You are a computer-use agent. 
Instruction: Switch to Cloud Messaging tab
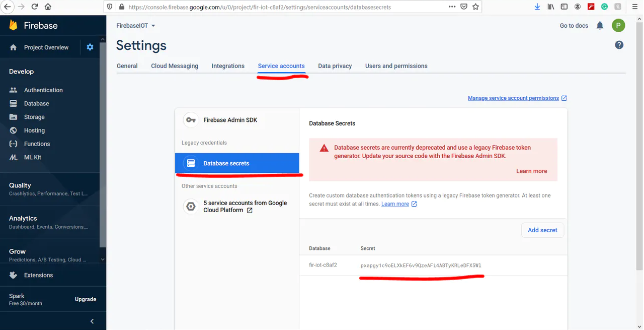(x=175, y=66)
